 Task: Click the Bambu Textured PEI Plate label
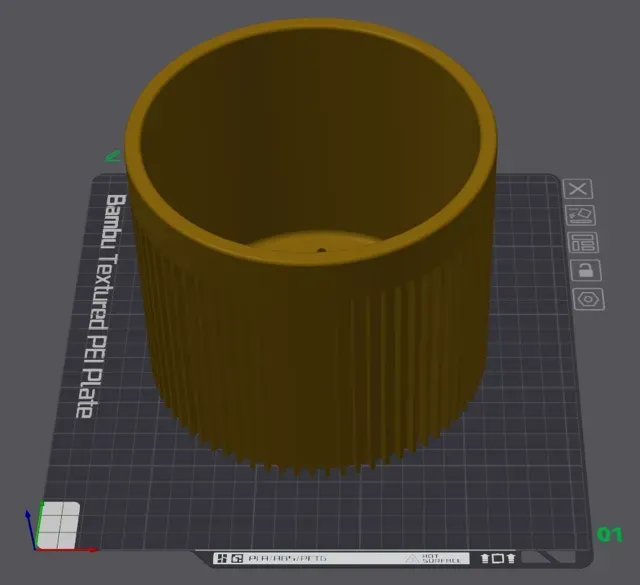pos(102,306)
